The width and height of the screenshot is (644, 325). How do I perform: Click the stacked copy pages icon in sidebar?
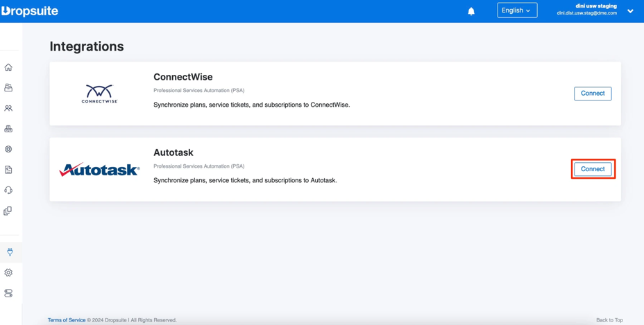tap(8, 211)
